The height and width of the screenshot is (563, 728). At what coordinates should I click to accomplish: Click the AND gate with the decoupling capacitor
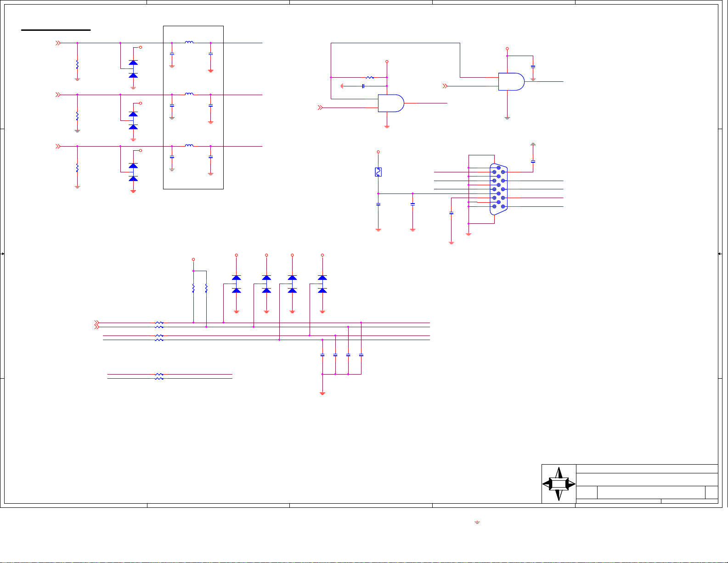coord(511,81)
